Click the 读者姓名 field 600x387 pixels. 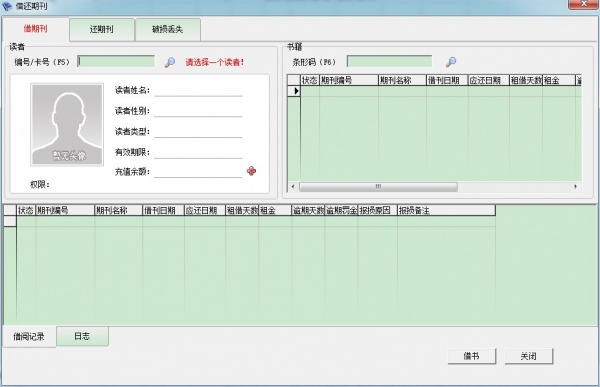(x=198, y=91)
